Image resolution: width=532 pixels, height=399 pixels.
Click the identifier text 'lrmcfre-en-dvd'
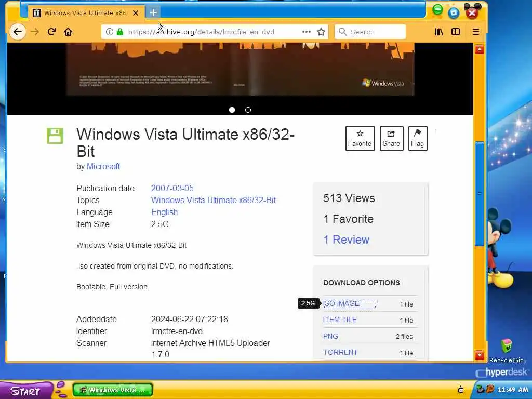tap(177, 331)
